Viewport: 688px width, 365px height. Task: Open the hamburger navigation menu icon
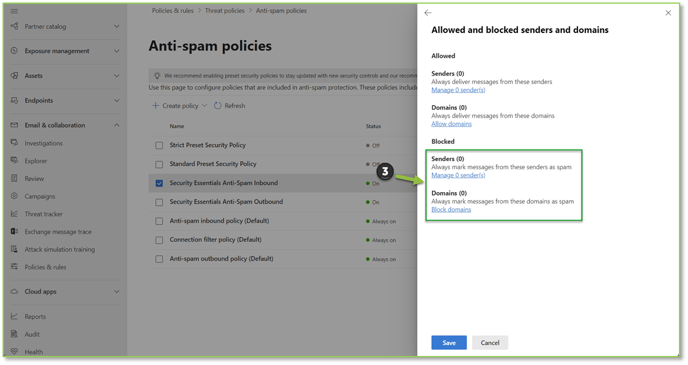[14, 11]
